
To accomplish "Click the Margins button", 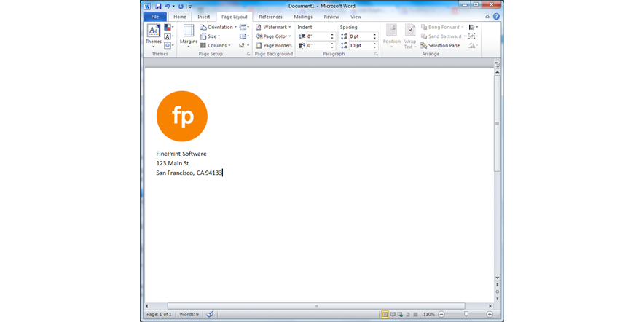I will [189, 35].
